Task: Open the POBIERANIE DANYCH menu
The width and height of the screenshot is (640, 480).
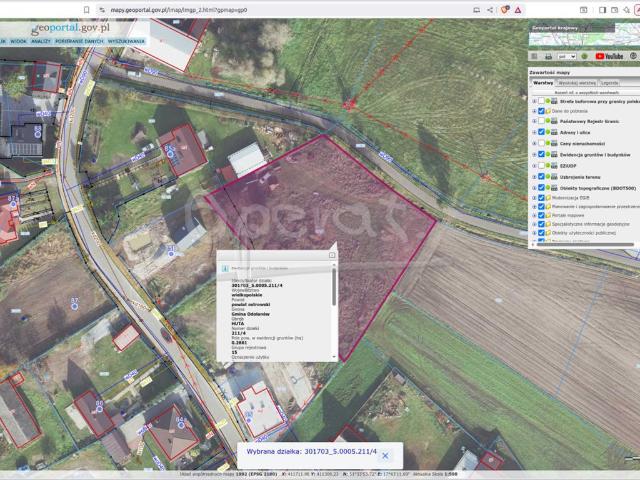Action: pos(80,41)
